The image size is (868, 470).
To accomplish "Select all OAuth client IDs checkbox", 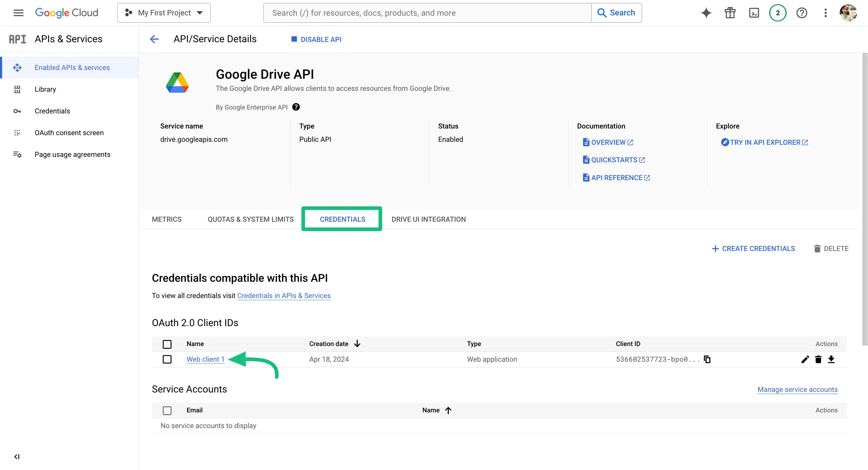I will pyautogui.click(x=167, y=344).
